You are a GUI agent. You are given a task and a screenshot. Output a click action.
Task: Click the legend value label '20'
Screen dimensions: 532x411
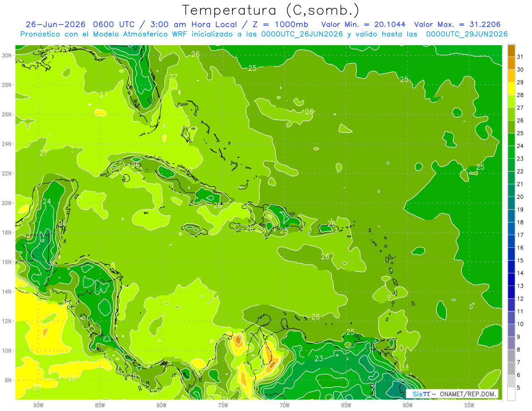point(520,197)
